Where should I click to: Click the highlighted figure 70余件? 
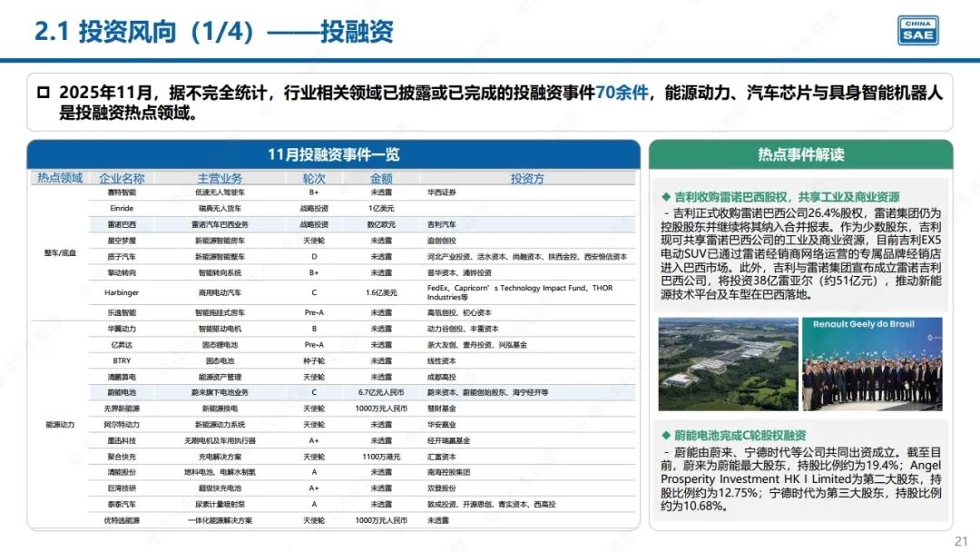(622, 93)
